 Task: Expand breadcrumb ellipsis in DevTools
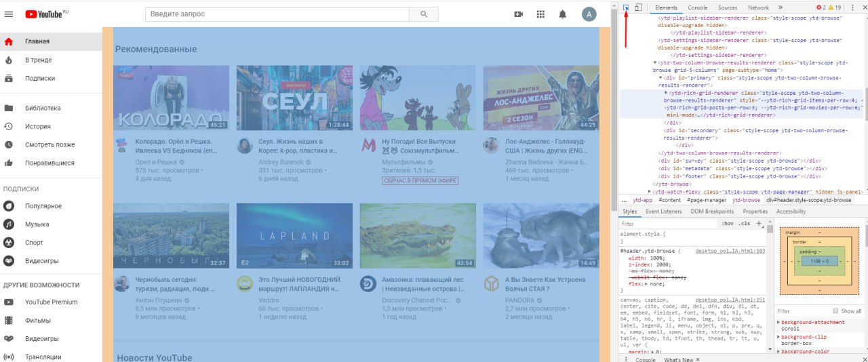point(624,200)
